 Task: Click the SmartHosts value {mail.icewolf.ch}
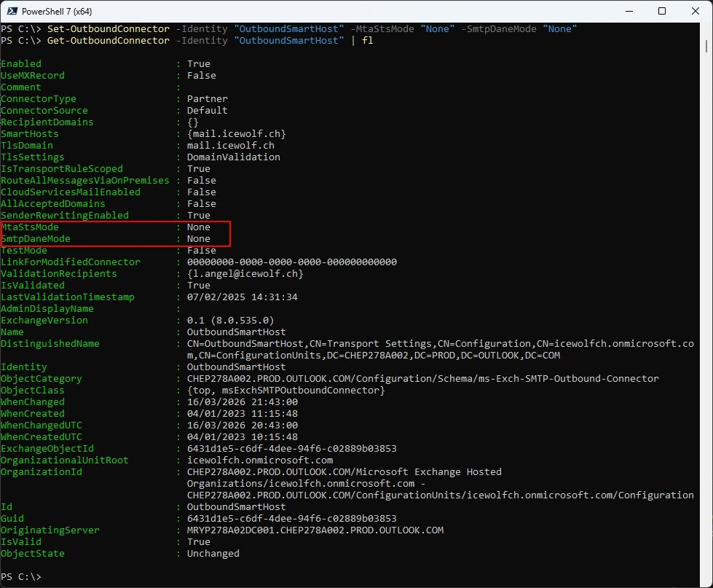236,134
